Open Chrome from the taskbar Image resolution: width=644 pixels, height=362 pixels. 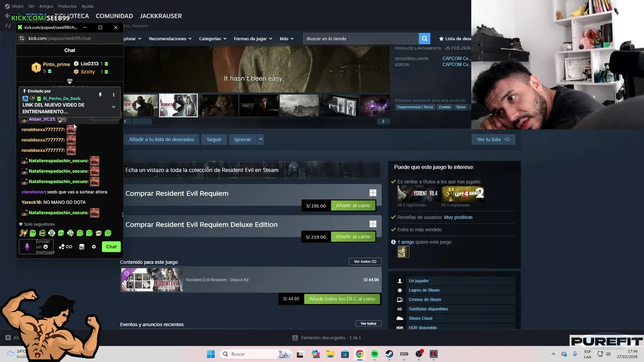click(x=360, y=354)
